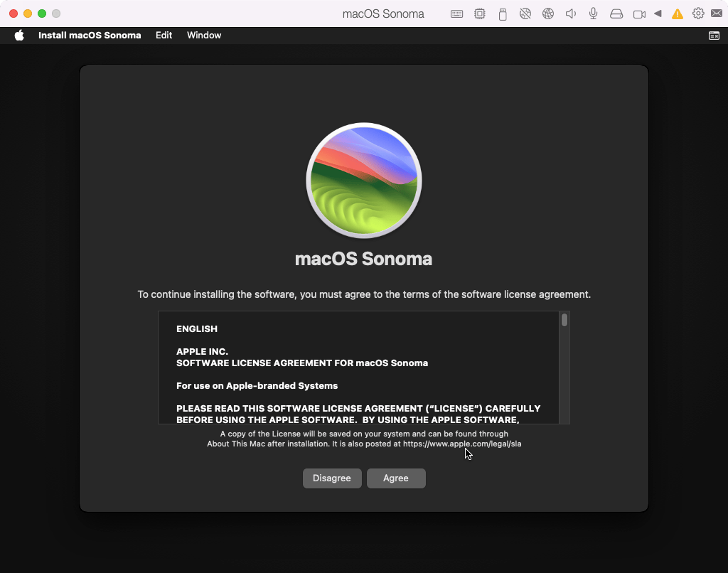
Task: Click the globe network icon
Action: [x=547, y=14]
